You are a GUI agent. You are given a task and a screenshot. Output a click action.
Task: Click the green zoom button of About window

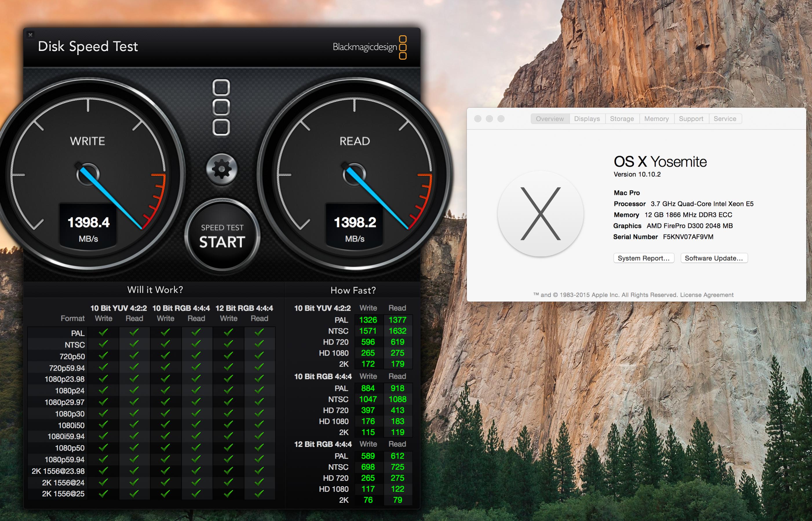(x=501, y=119)
